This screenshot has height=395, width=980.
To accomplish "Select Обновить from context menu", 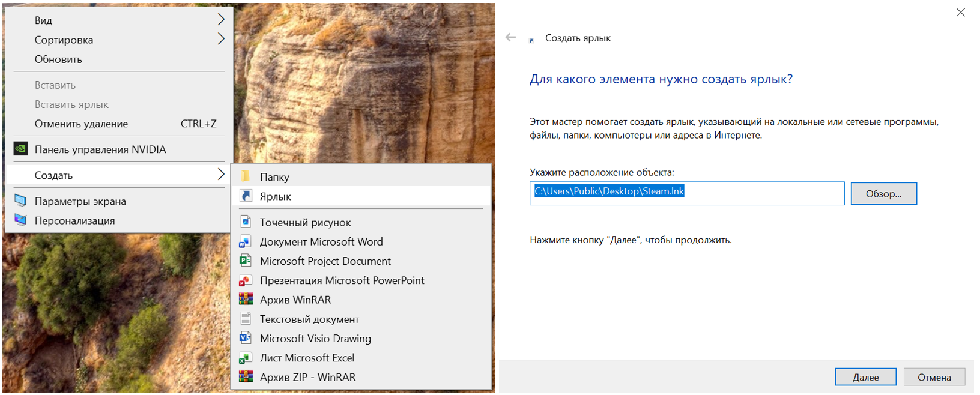I will tap(58, 59).
